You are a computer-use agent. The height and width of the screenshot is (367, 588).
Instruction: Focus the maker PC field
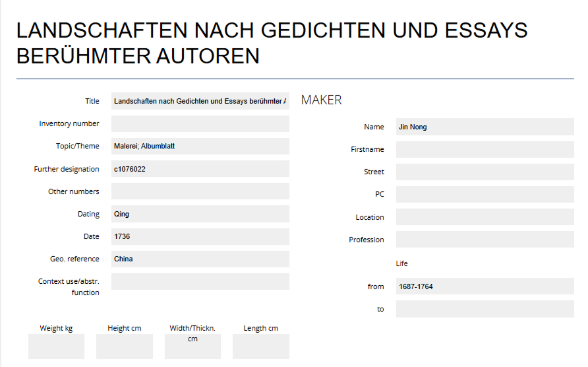485,195
